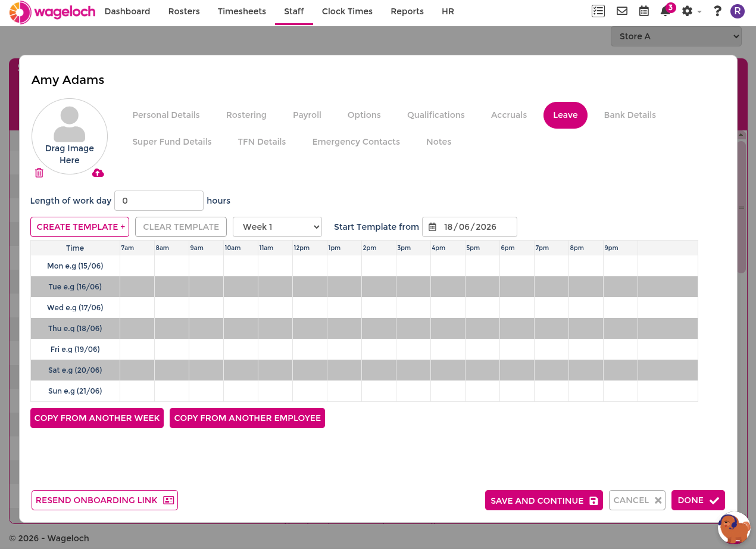Expand the Week 1 dropdown
The image size is (756, 549).
point(277,227)
